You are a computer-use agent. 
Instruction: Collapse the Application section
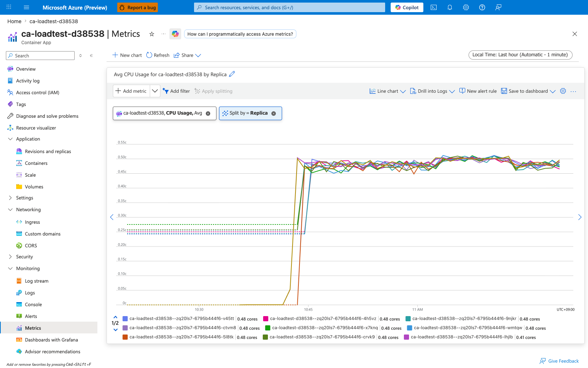click(x=10, y=139)
